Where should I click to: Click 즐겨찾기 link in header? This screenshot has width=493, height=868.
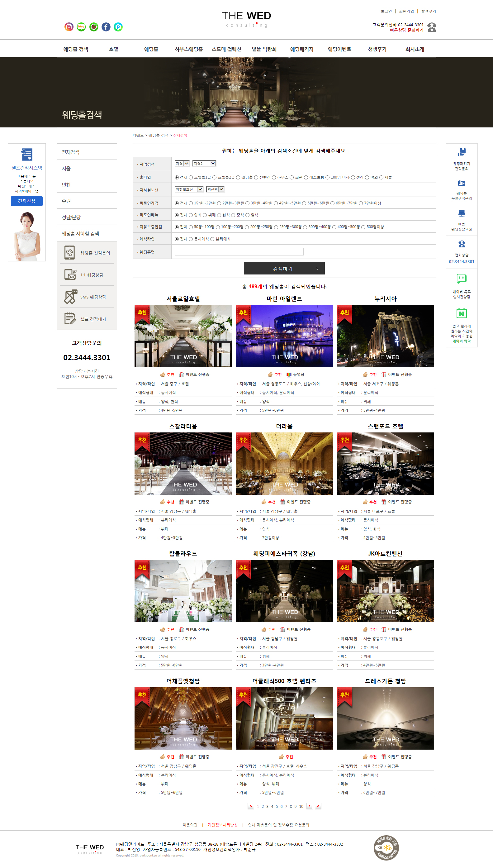click(429, 11)
